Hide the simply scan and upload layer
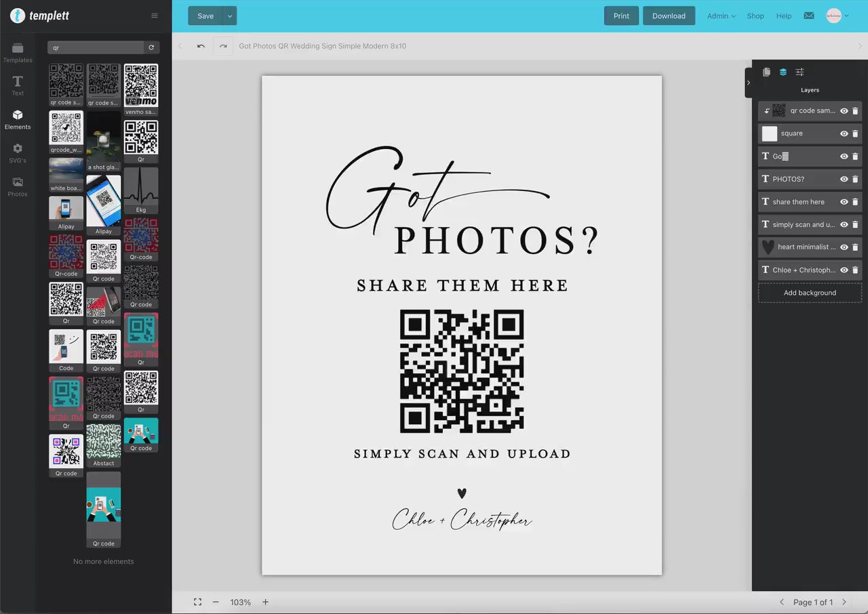The height and width of the screenshot is (614, 868). [x=844, y=224]
